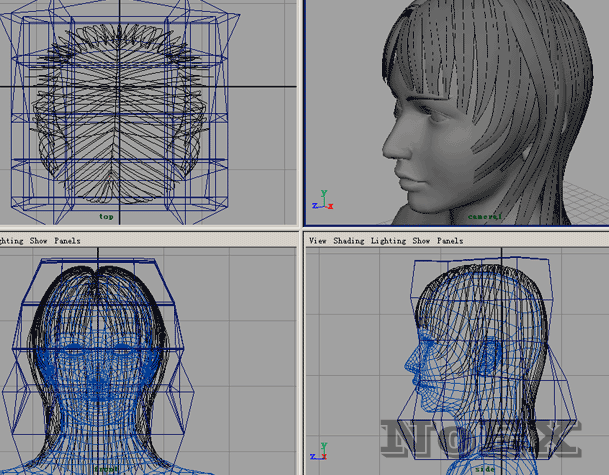This screenshot has width=609, height=475.
Task: Click the "camera1" viewport label
Action: [x=485, y=216]
